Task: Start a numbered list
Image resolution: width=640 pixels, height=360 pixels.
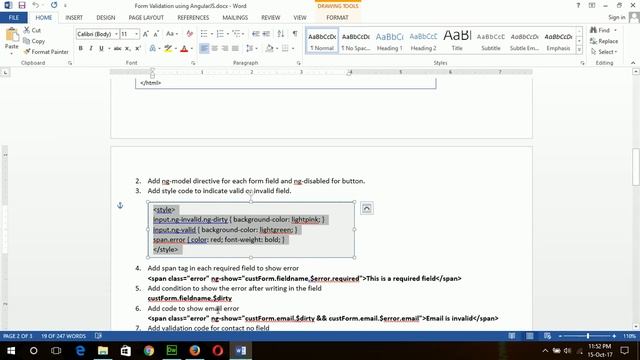Action: pos(220,34)
